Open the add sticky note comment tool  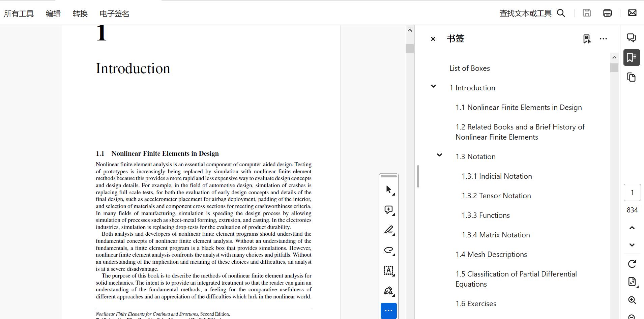389,210
